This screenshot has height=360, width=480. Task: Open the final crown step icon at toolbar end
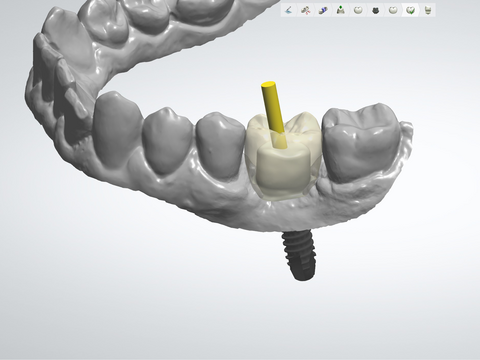click(x=428, y=10)
